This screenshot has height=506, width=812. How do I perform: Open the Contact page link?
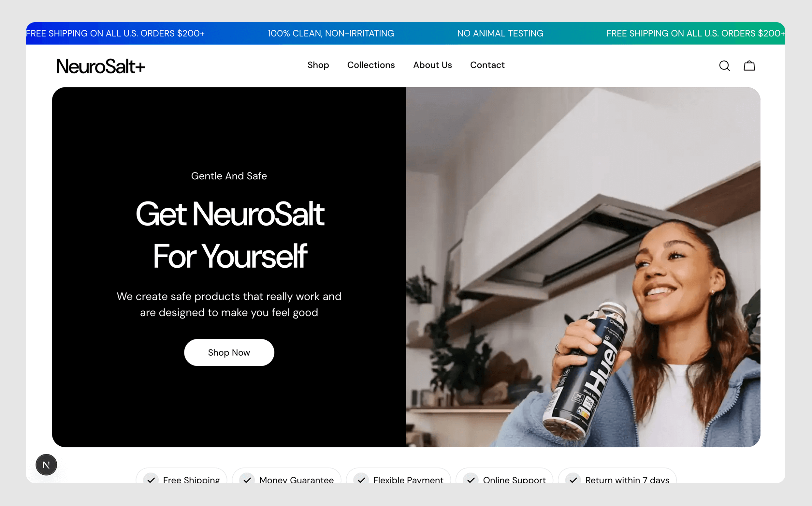(x=487, y=65)
